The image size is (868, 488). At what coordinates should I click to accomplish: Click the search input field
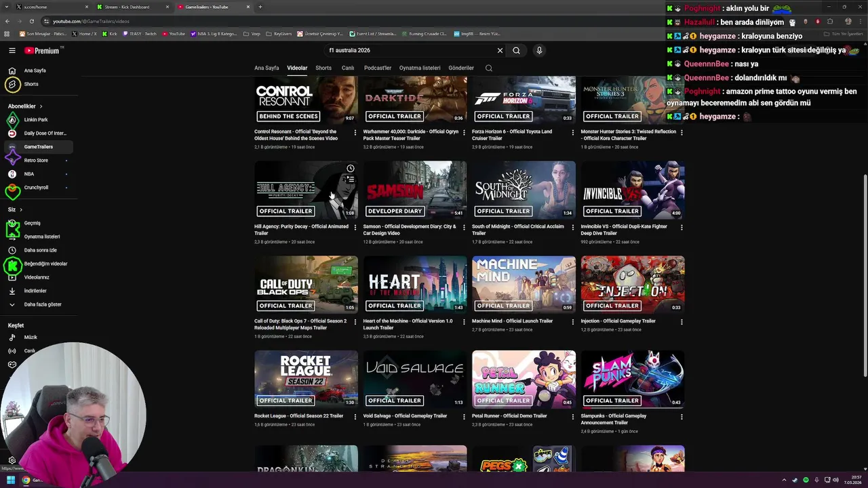[x=411, y=50]
